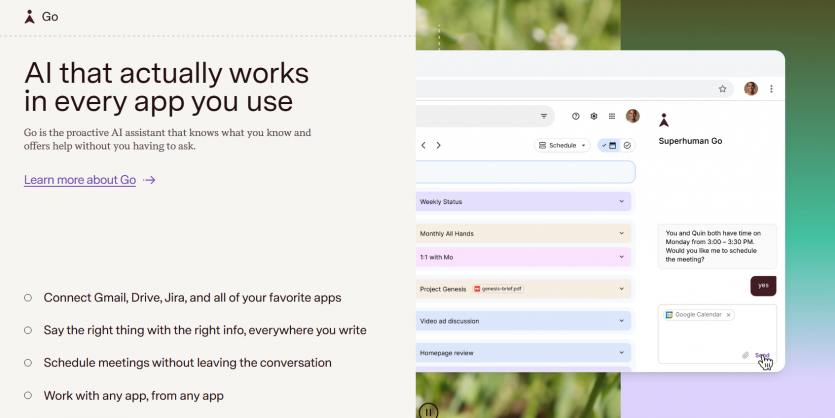Select 'Connect Gmail, Drive, Jira' feature item
Image resolution: width=835 pixels, height=418 pixels.
192,297
